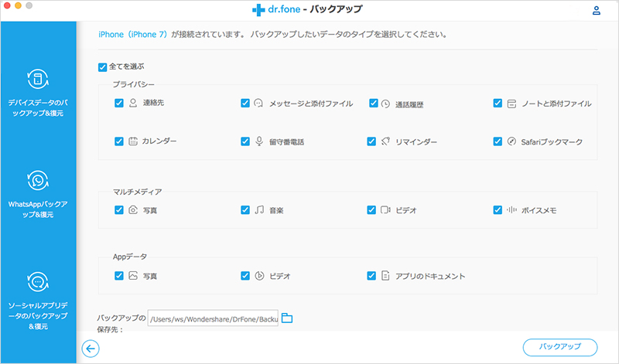The height and width of the screenshot is (364, 619).
Task: Click the バックアップの保存先 label
Action: pos(121,323)
